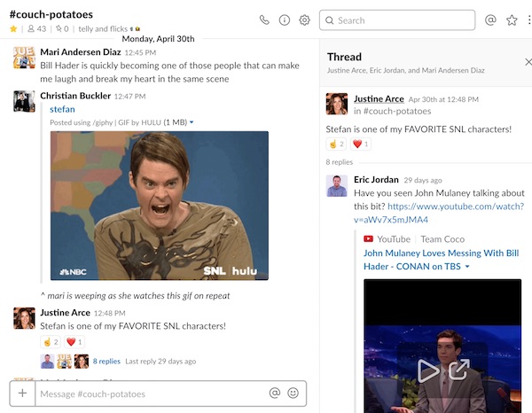Click the stefan GIF title link

62,109
